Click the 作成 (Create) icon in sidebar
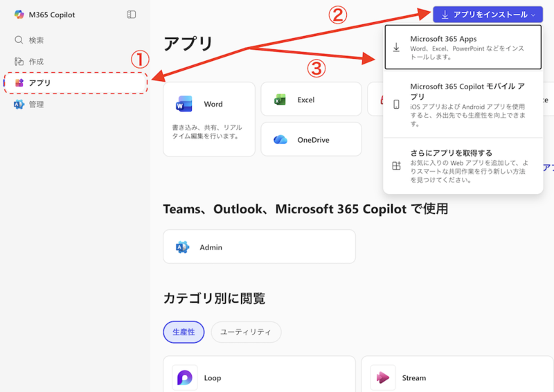Viewport: 554px width, 392px height. tap(19, 62)
